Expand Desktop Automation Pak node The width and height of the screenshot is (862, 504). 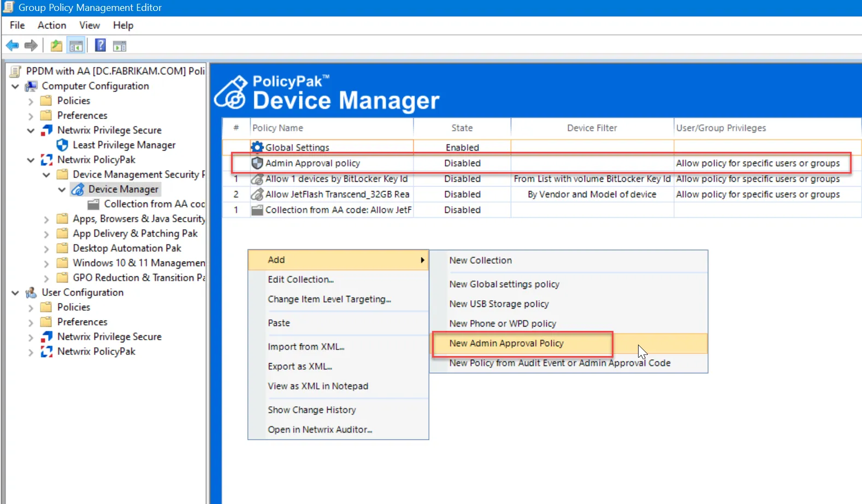[46, 248]
